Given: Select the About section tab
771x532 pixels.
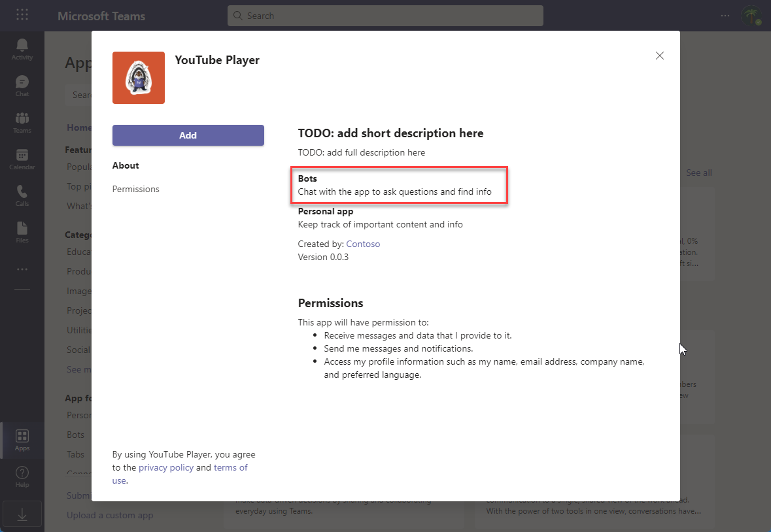Looking at the screenshot, I should coord(126,165).
